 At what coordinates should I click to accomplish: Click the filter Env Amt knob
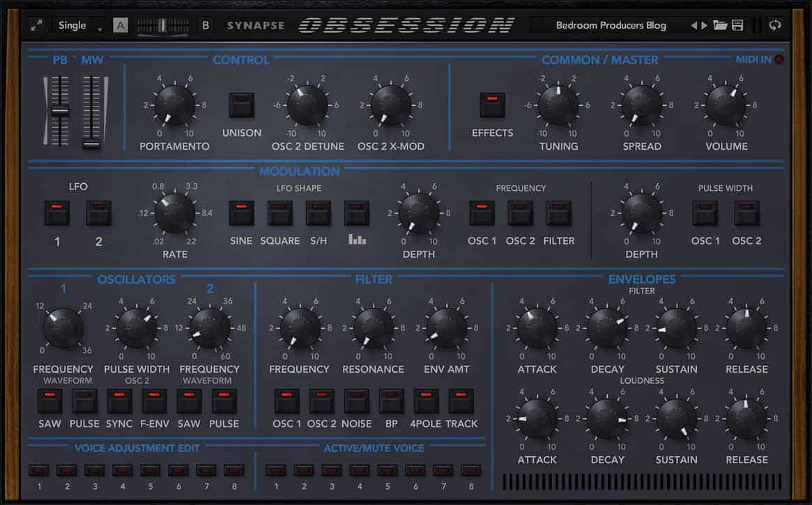[446, 328]
